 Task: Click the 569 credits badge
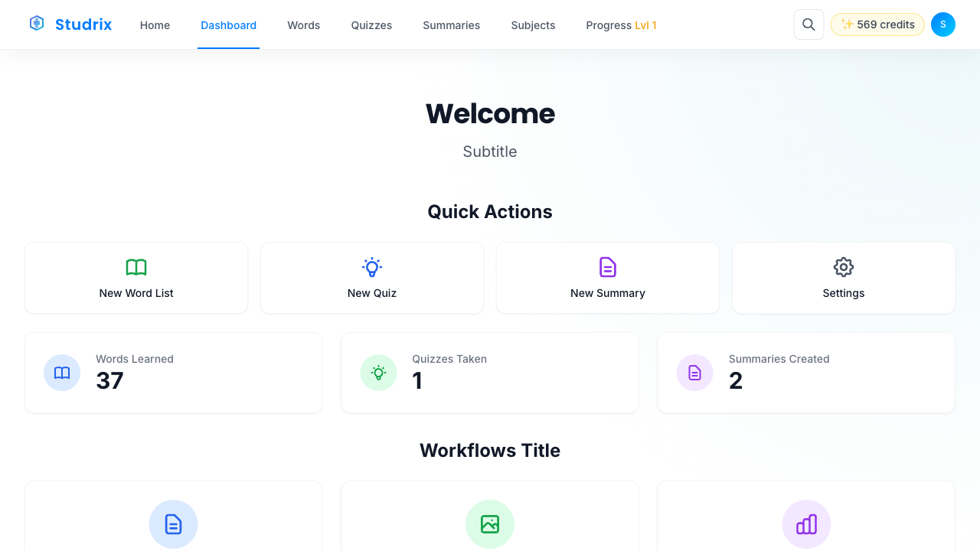877,24
